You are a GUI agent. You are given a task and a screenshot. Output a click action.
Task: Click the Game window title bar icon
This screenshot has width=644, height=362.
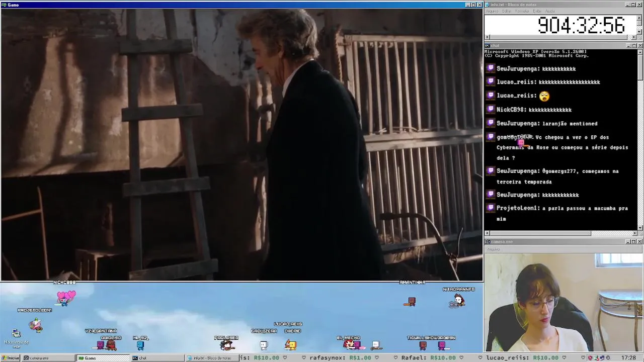pyautogui.click(x=4, y=5)
